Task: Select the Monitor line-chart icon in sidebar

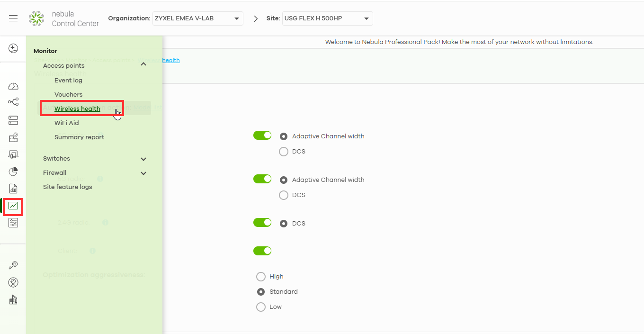Action: point(13,206)
